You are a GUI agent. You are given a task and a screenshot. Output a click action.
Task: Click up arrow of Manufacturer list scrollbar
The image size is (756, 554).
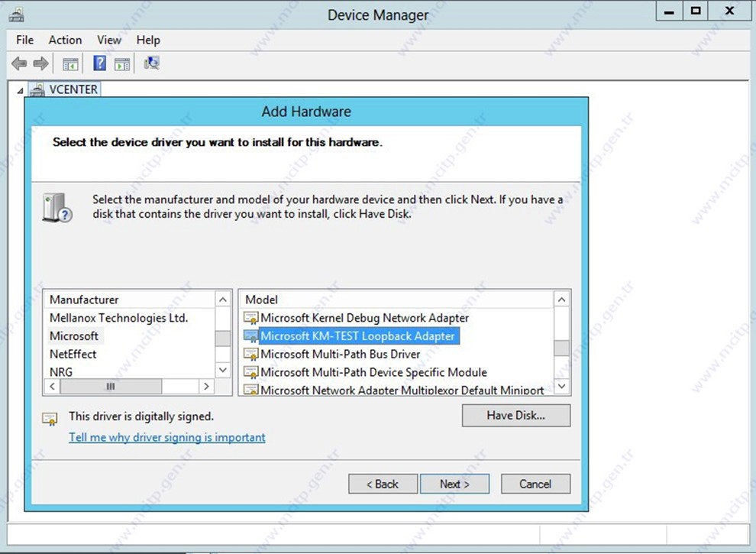223,300
